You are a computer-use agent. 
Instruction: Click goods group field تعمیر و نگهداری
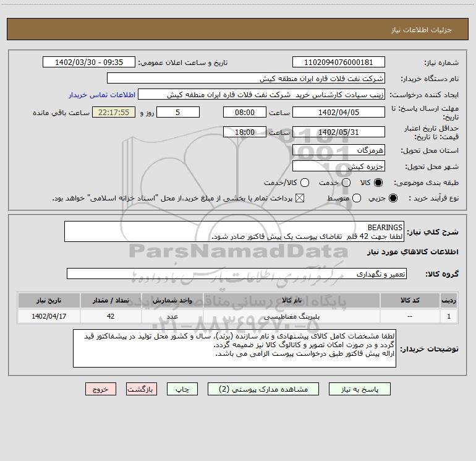237,274
